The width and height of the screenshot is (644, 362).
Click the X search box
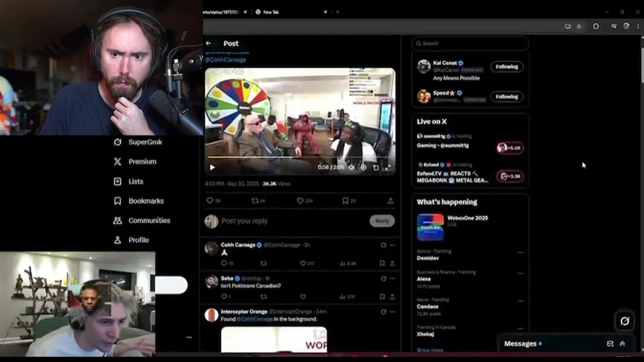(470, 43)
